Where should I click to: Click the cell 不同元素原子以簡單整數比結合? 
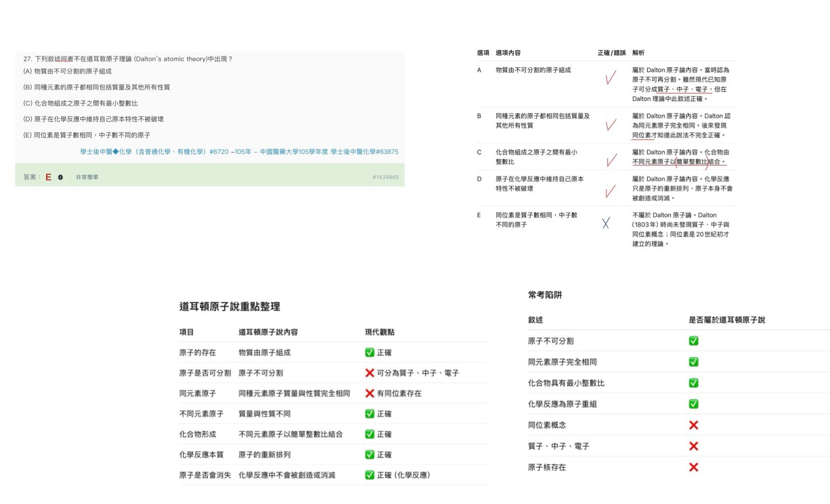290,434
